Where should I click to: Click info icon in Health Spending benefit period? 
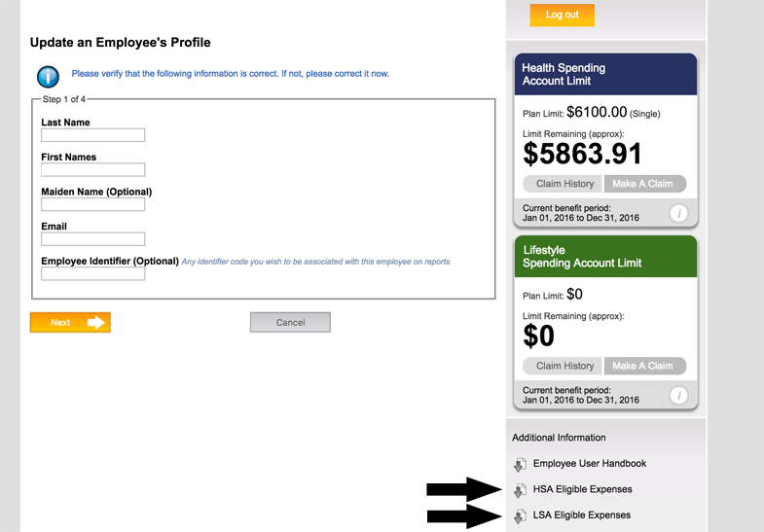pyautogui.click(x=678, y=213)
